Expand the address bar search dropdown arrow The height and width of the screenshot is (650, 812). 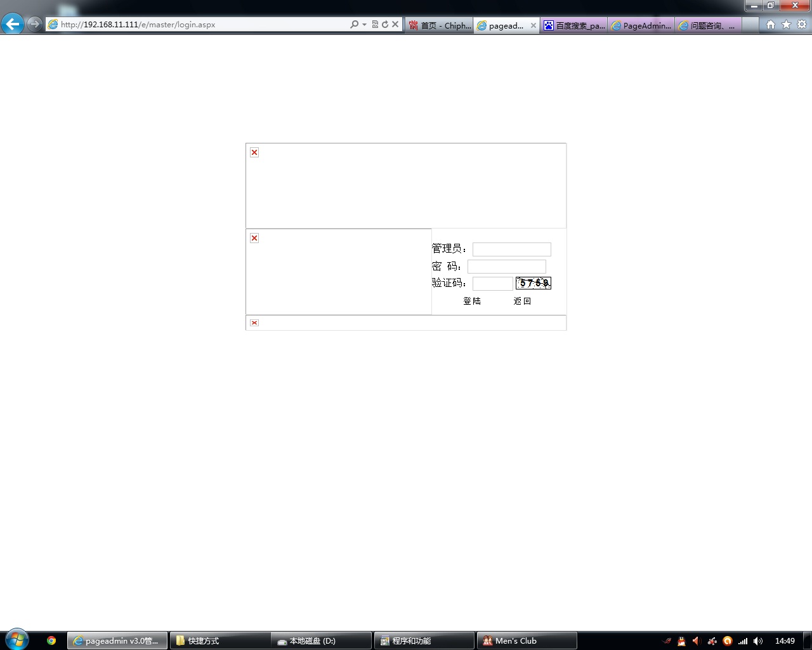pos(364,24)
